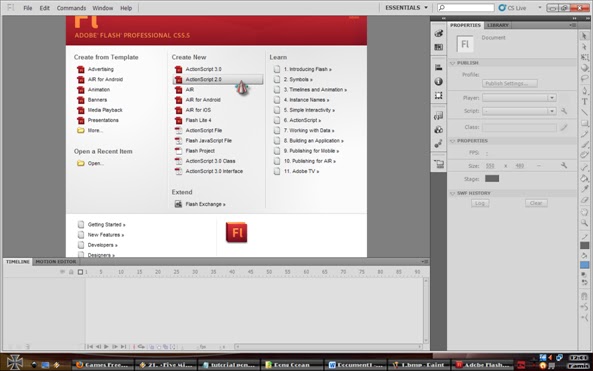Switch to the LIBRARY tab
The height and width of the screenshot is (371, 593).
tap(497, 25)
